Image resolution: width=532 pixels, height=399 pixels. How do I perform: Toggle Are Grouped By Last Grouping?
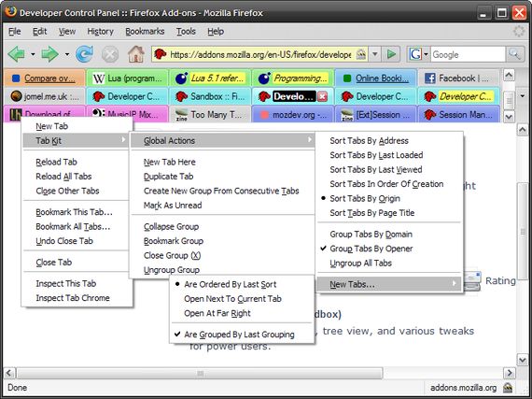point(242,335)
